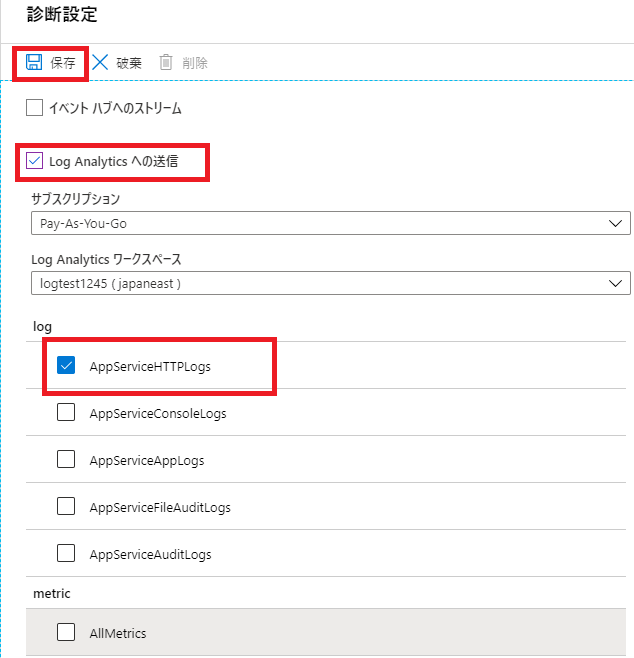Image resolution: width=634 pixels, height=658 pixels.
Task: Click the AllMetrics label text
Action: point(118,633)
